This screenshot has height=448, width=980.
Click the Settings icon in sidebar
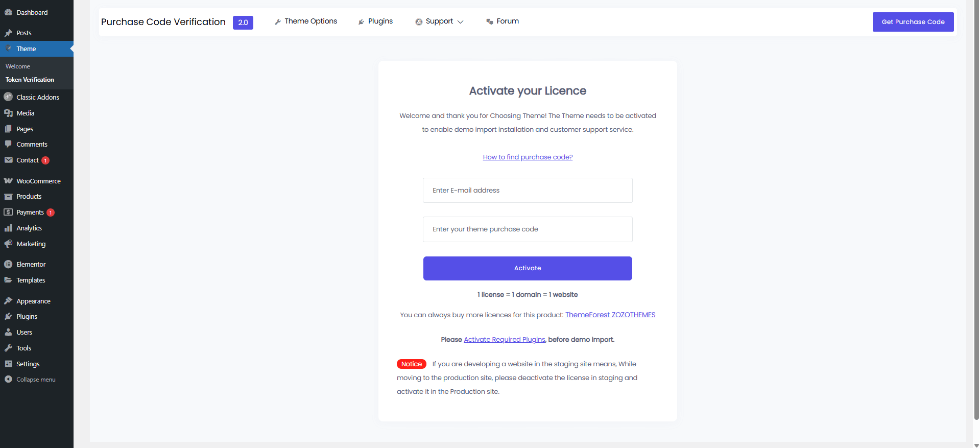click(8, 364)
